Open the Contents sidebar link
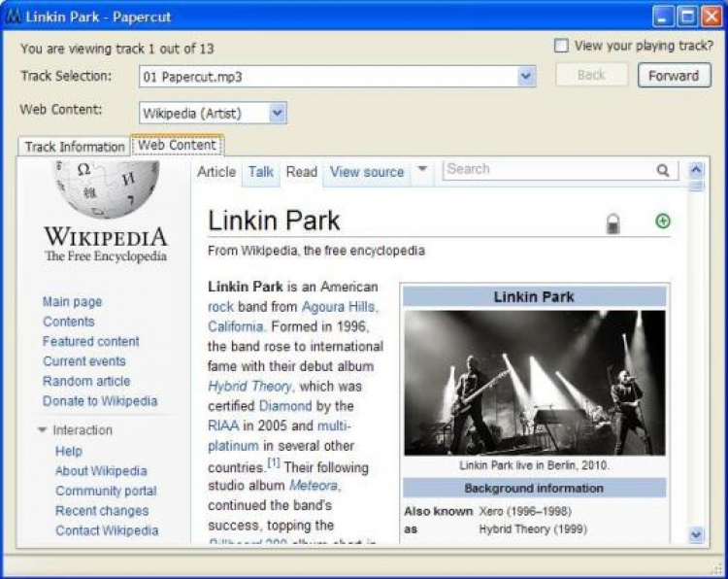This screenshot has height=579, width=728. coord(68,322)
